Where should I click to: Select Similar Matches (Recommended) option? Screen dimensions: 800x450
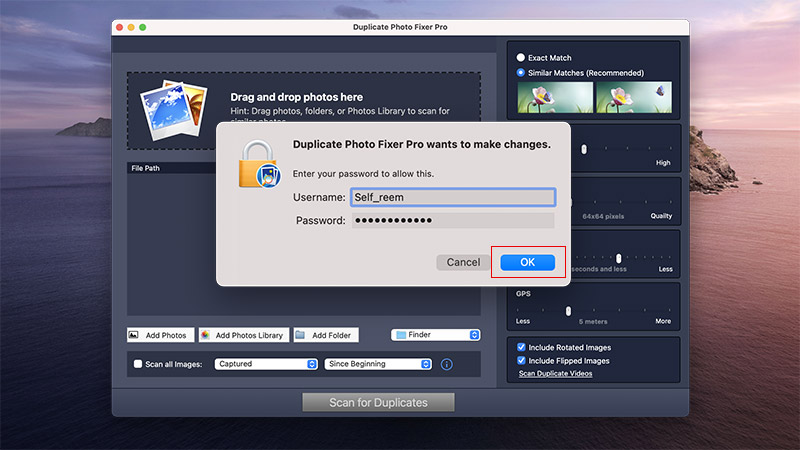click(x=520, y=72)
